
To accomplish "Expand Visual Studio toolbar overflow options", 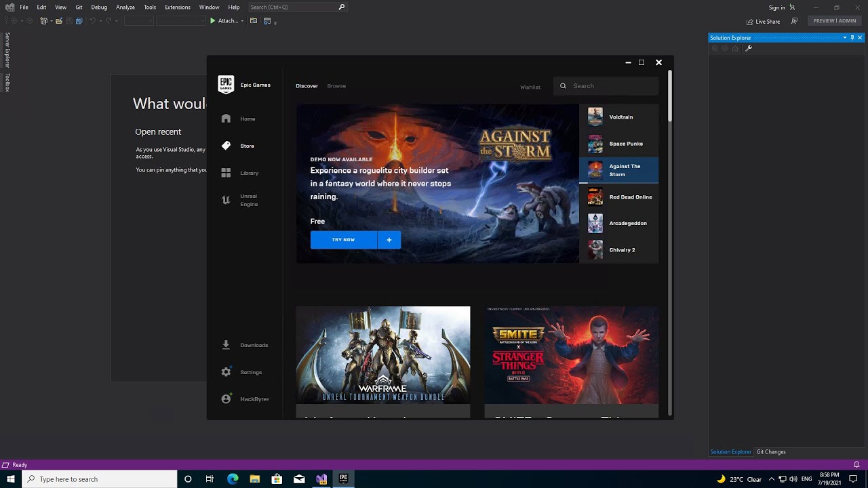I will tap(275, 22).
